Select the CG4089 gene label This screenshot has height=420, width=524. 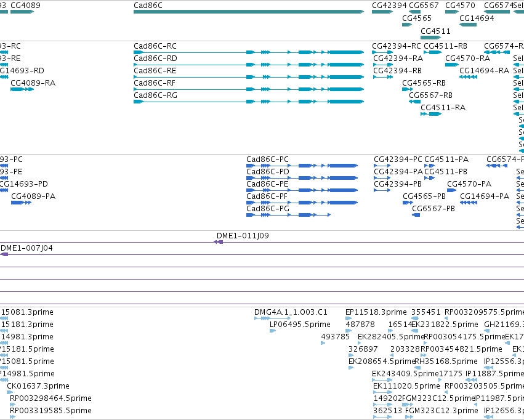(25, 6)
